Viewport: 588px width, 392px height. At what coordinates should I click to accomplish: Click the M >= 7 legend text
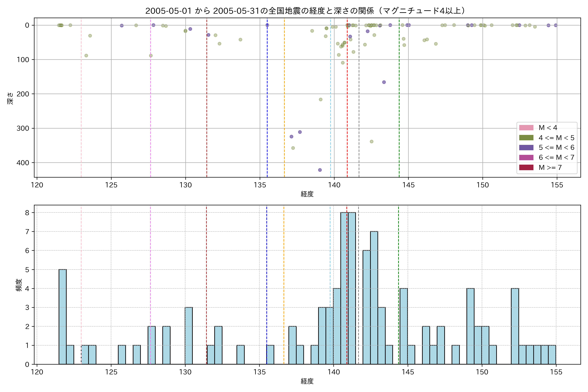point(550,168)
